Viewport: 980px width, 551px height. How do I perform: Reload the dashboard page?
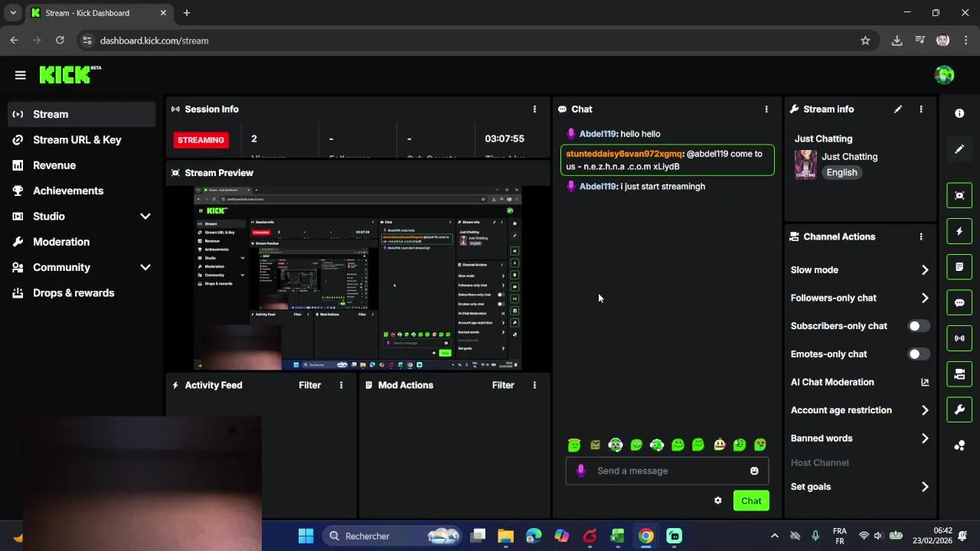(60, 41)
